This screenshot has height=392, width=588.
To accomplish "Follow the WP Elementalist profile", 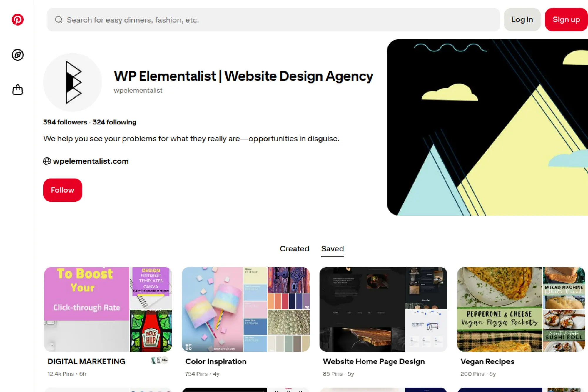I will coord(63,190).
